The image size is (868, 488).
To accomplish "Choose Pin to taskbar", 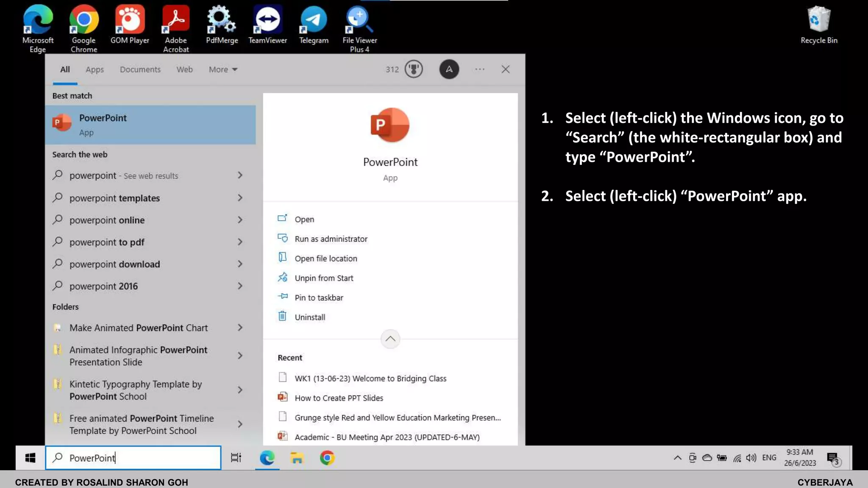I will point(319,297).
